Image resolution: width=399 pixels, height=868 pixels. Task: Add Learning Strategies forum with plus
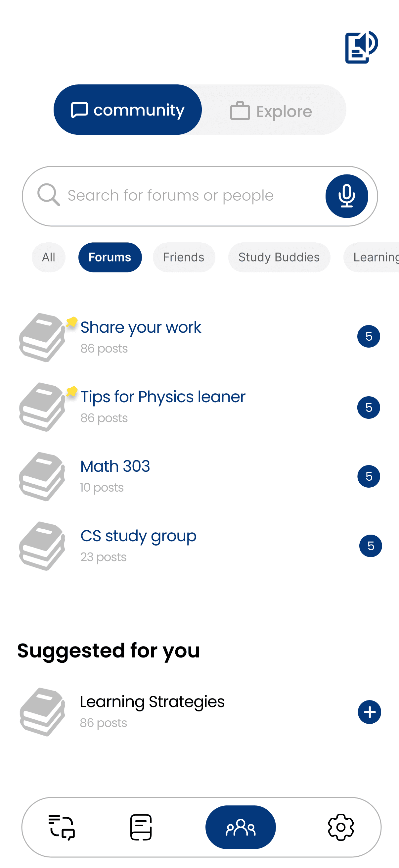[369, 712]
